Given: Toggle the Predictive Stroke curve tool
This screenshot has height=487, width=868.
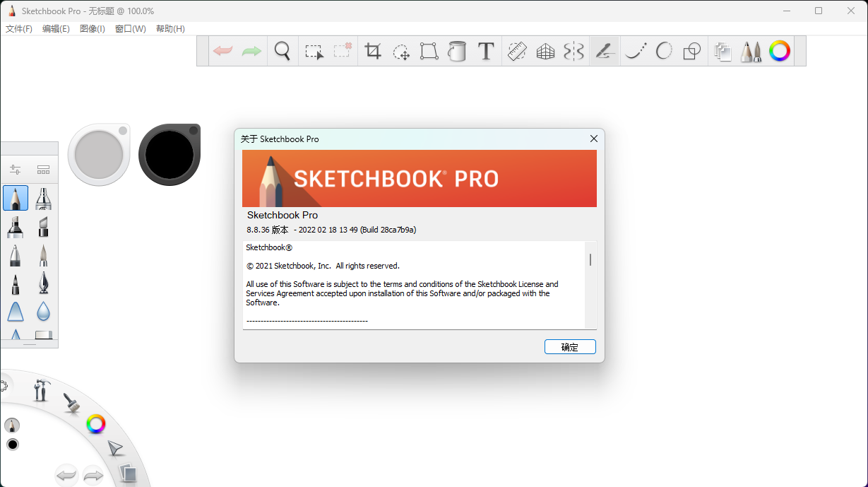Looking at the screenshot, I should [636, 51].
